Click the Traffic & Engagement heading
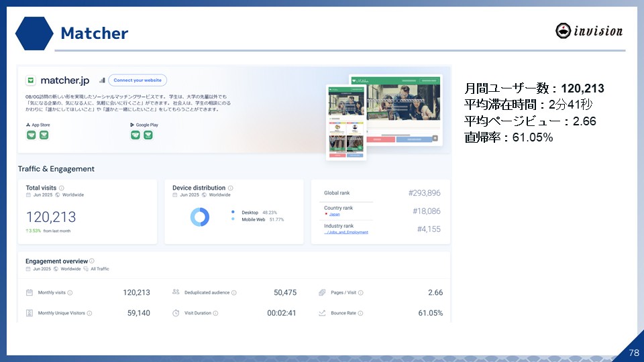The height and width of the screenshot is (362, 644). pyautogui.click(x=56, y=169)
